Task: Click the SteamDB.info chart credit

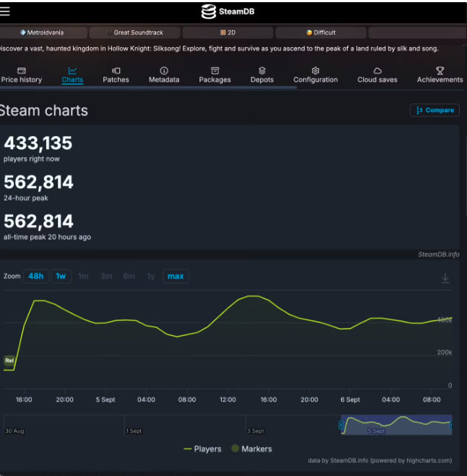Action: [x=439, y=255]
